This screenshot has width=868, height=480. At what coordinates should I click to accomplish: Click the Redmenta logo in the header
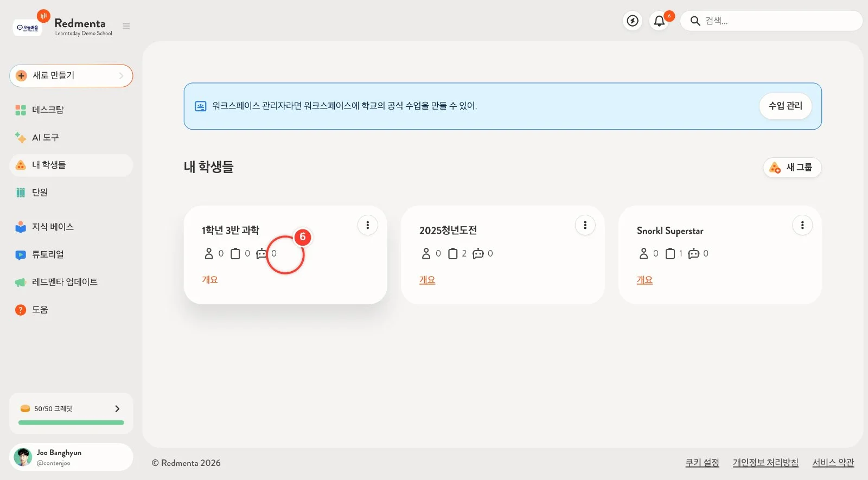point(80,23)
